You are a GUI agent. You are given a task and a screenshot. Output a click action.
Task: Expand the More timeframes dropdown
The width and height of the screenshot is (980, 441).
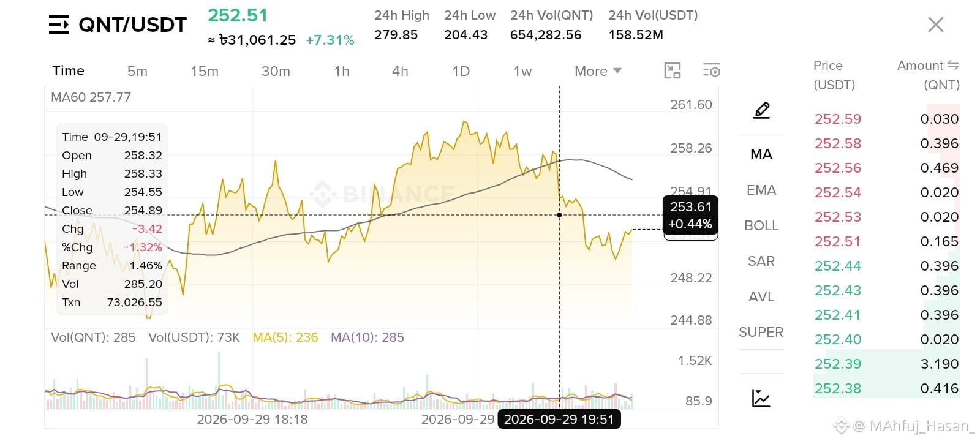pos(598,71)
